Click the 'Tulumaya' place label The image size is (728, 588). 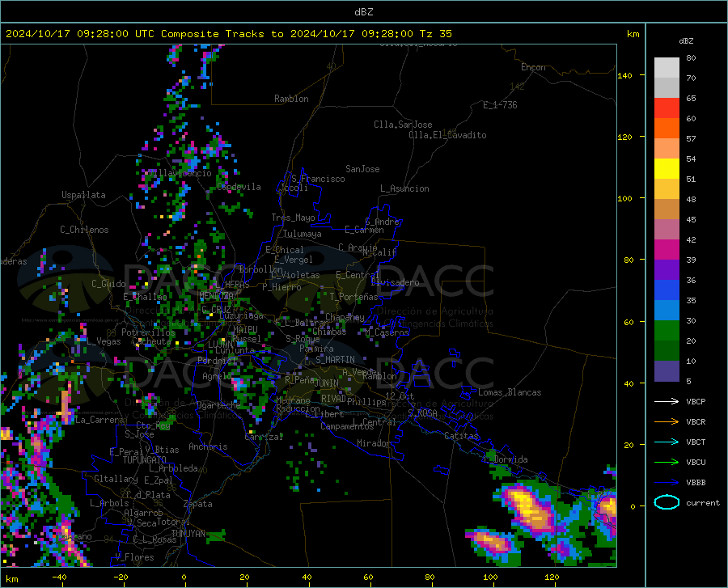point(302,234)
